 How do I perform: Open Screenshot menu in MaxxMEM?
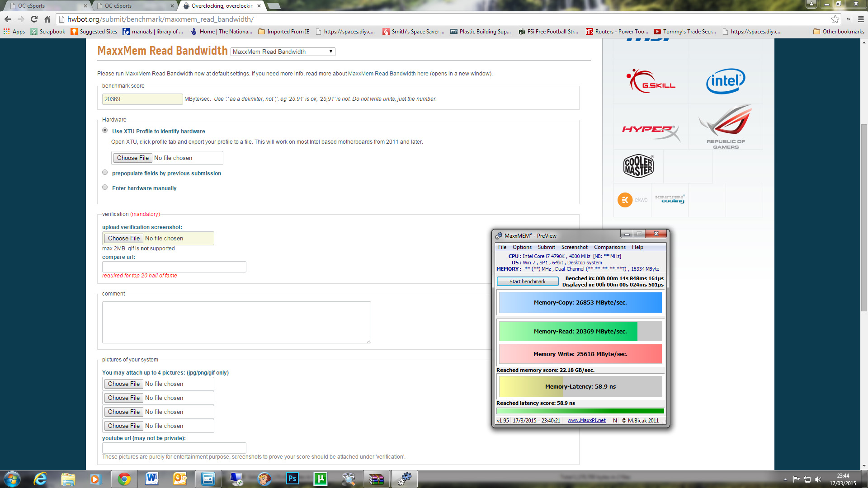pos(574,247)
